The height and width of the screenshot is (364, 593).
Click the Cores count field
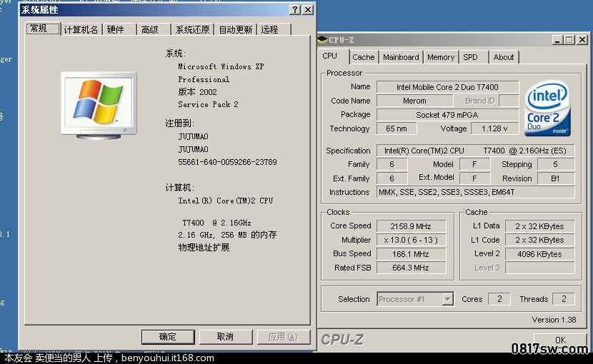click(499, 299)
